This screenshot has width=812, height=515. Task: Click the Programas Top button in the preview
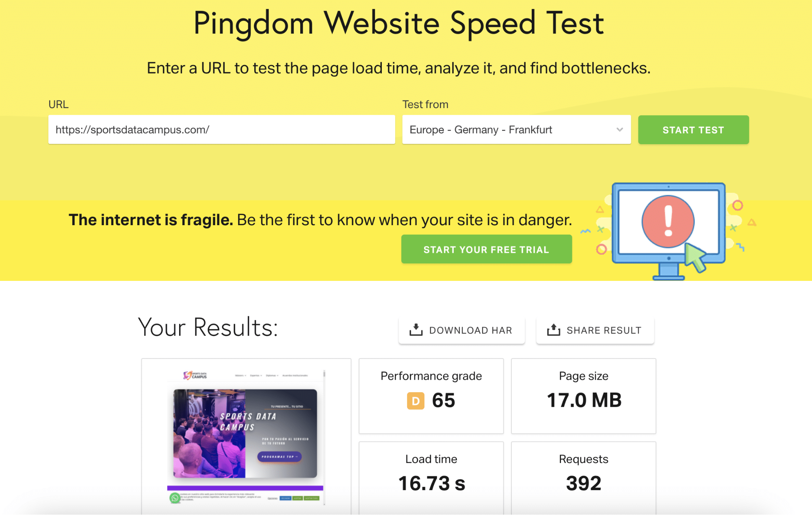[x=279, y=457]
